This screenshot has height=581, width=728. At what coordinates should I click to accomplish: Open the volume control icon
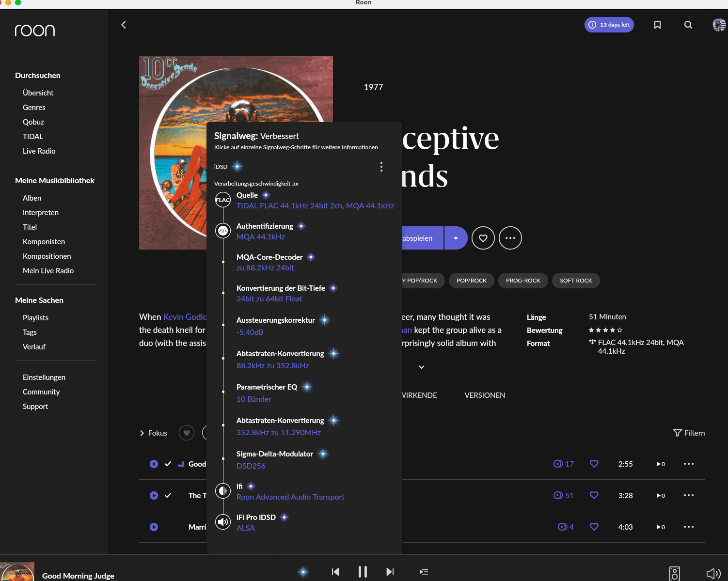pyautogui.click(x=713, y=574)
